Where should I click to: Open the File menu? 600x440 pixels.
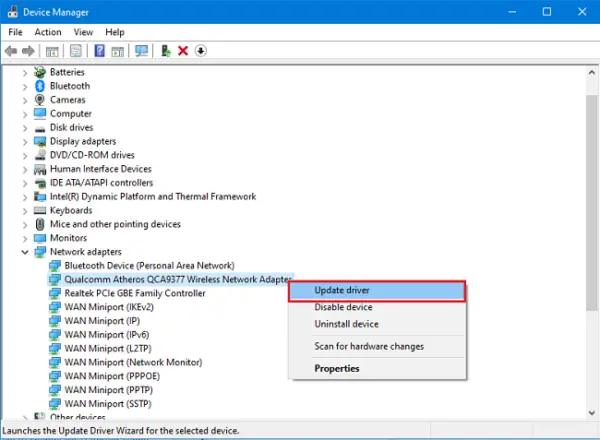coord(15,32)
